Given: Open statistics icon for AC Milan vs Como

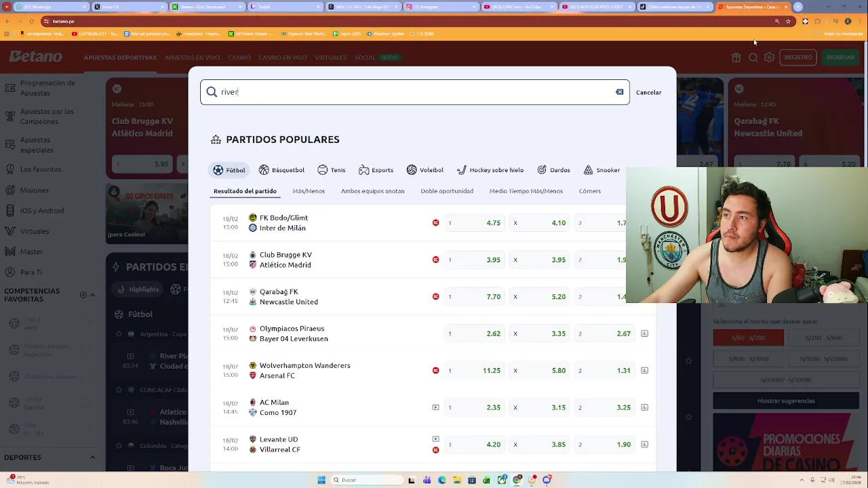Looking at the screenshot, I should (644, 407).
